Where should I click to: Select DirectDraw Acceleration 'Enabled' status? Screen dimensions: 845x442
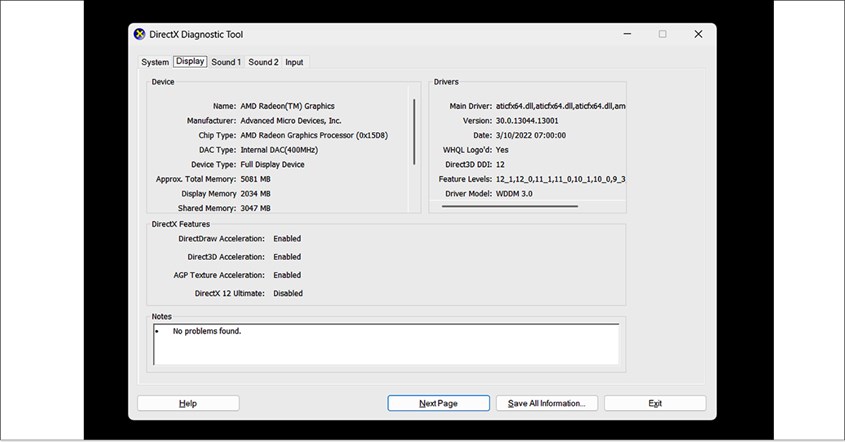pos(287,239)
